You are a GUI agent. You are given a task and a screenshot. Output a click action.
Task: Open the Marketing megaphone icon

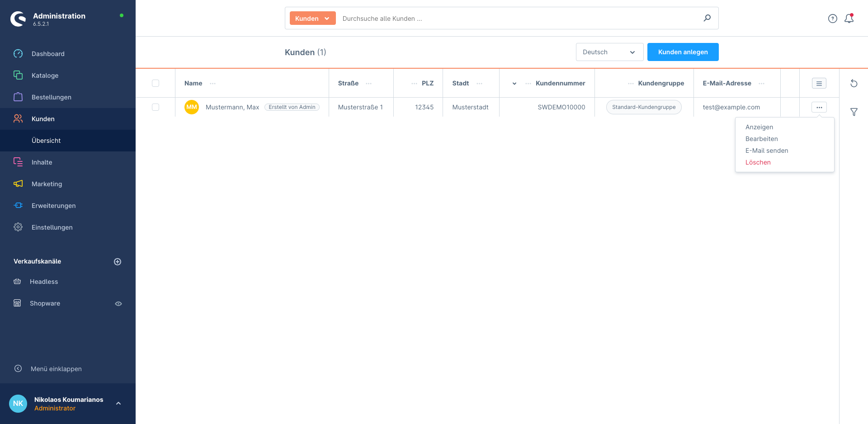point(18,184)
